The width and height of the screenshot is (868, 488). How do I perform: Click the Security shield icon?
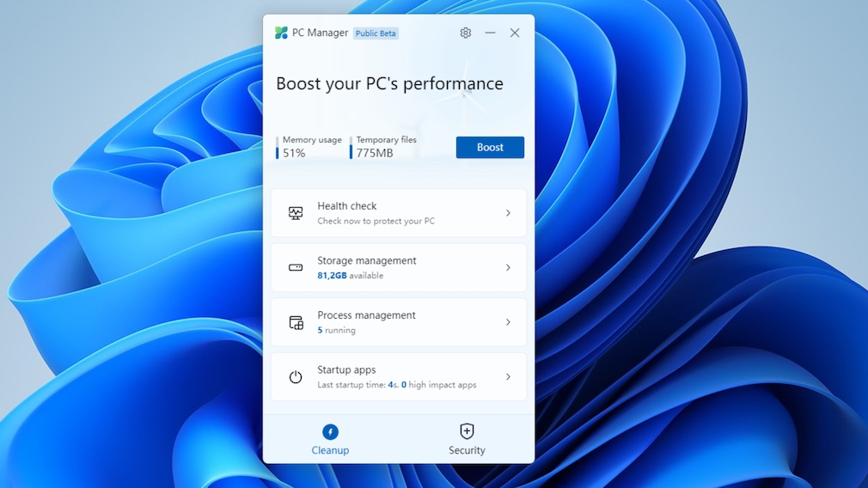point(467,431)
